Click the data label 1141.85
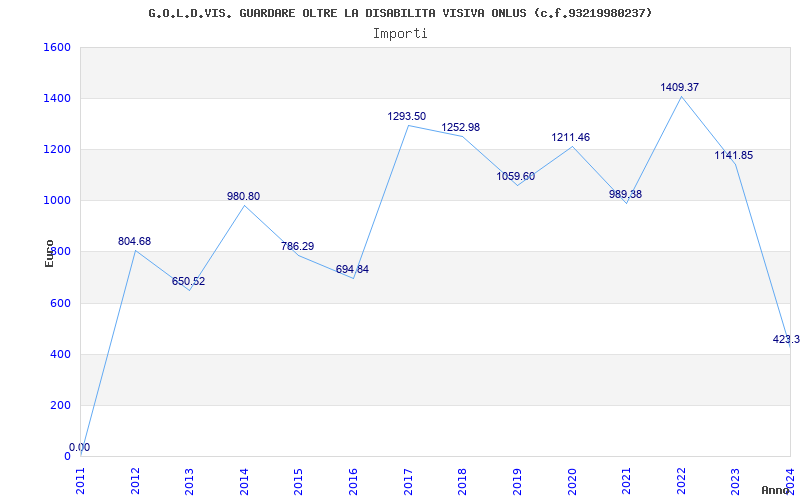The height and width of the screenshot is (500, 800). pyautogui.click(x=734, y=156)
